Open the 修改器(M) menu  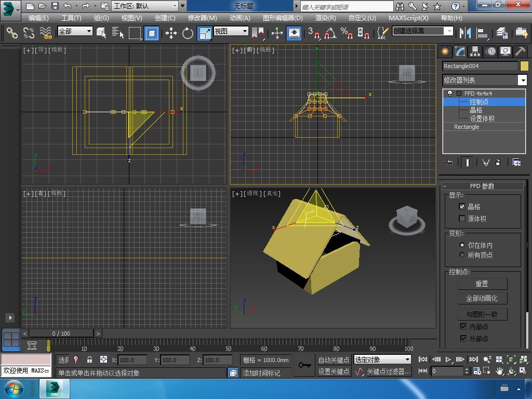coord(202,18)
